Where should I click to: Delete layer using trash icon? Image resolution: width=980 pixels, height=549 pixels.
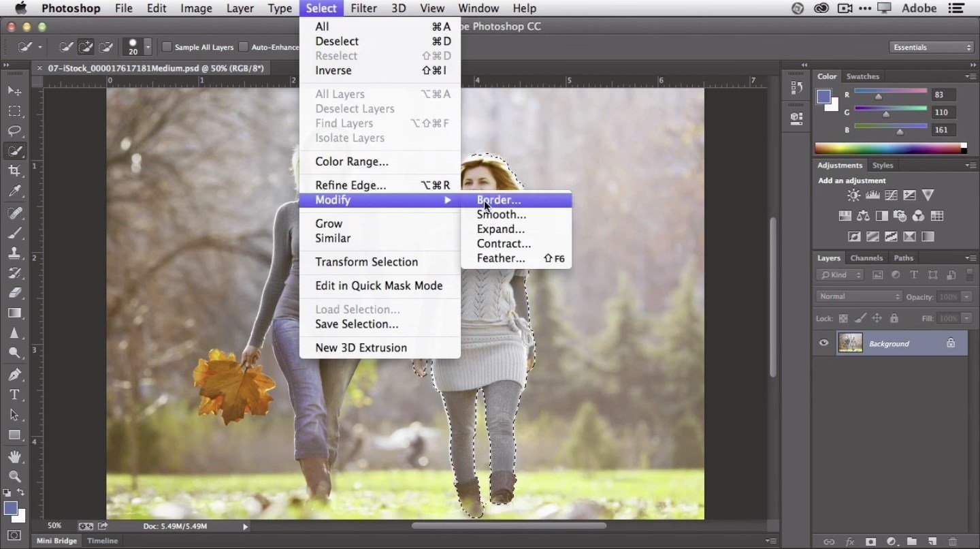point(954,542)
